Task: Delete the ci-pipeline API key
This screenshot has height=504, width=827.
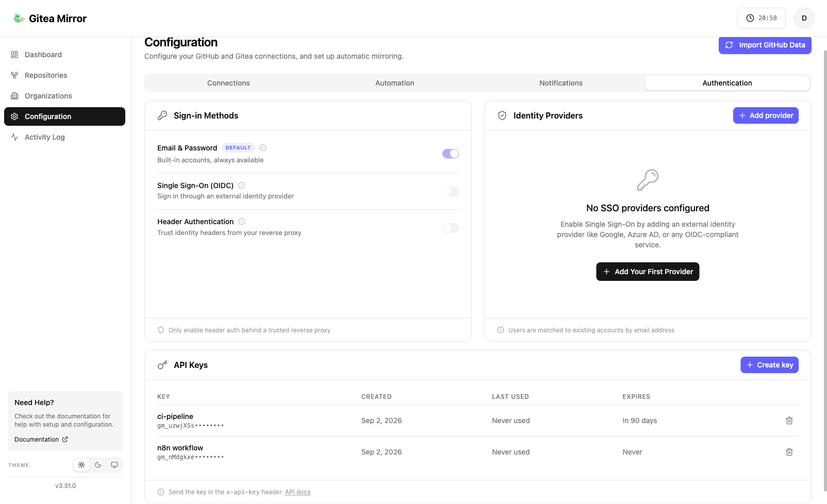Action: click(x=789, y=421)
